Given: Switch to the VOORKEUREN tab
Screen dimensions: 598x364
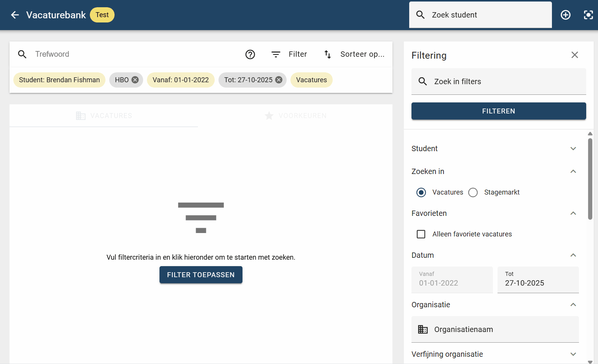Looking at the screenshot, I should 295,116.
